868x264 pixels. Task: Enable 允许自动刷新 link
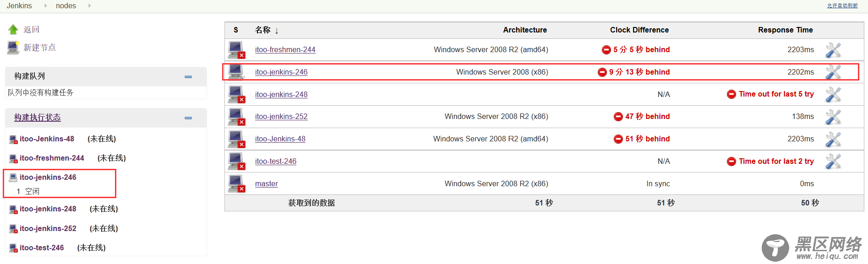842,5
